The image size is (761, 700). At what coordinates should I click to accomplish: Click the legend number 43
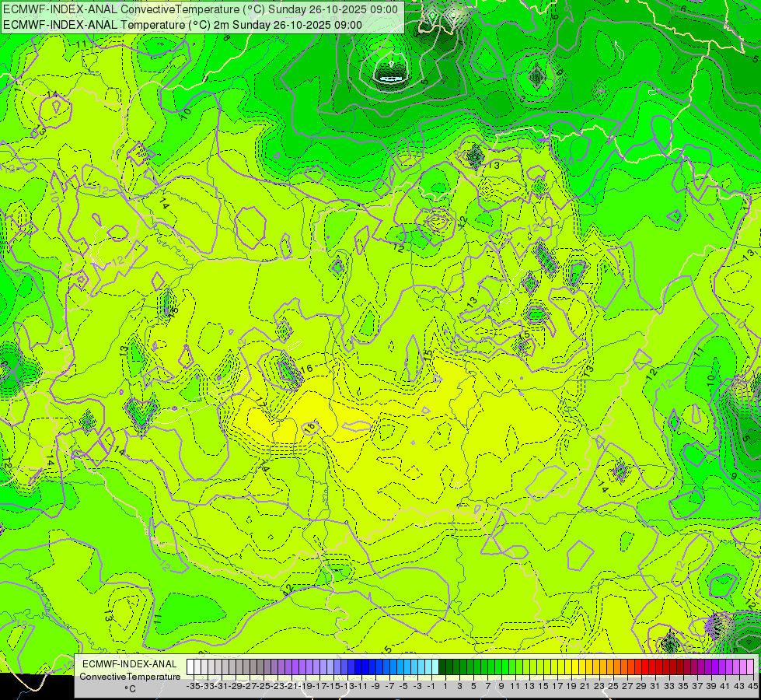(739, 686)
